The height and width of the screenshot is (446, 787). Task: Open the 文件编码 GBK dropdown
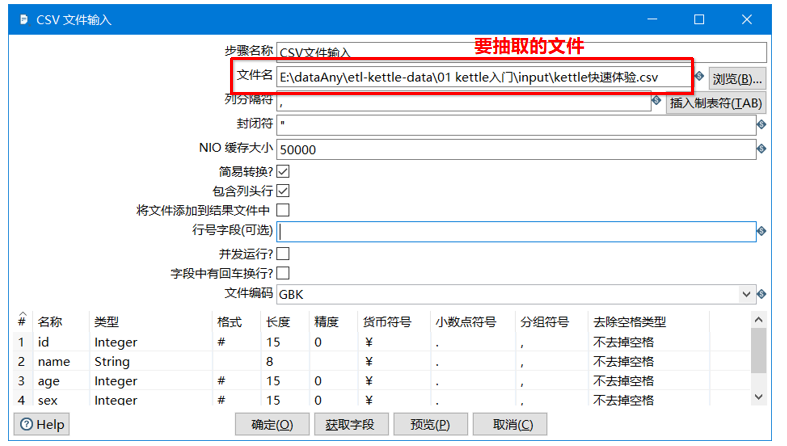point(746,294)
